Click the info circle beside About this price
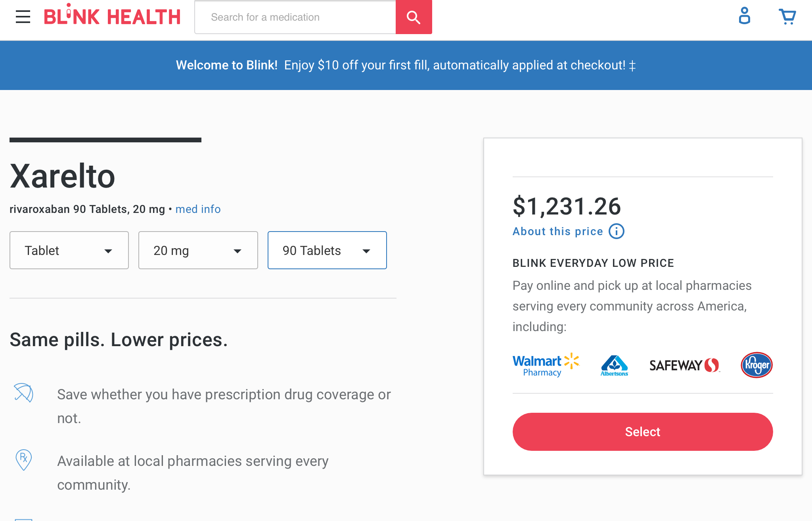 (x=616, y=231)
